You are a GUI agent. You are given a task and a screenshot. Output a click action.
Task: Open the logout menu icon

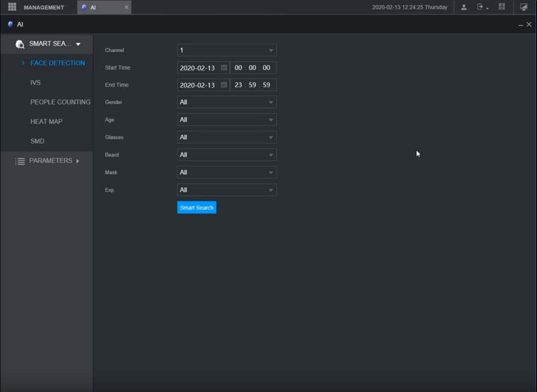tap(483, 7)
